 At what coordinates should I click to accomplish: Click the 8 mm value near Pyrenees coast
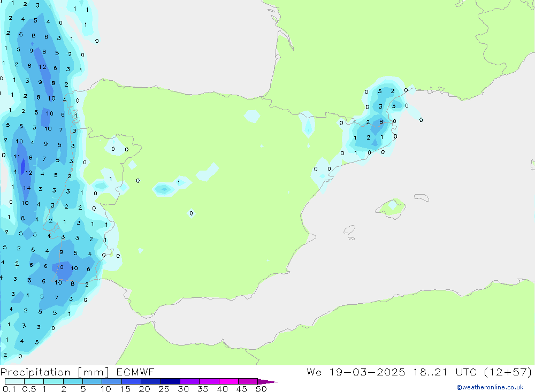click(x=381, y=121)
